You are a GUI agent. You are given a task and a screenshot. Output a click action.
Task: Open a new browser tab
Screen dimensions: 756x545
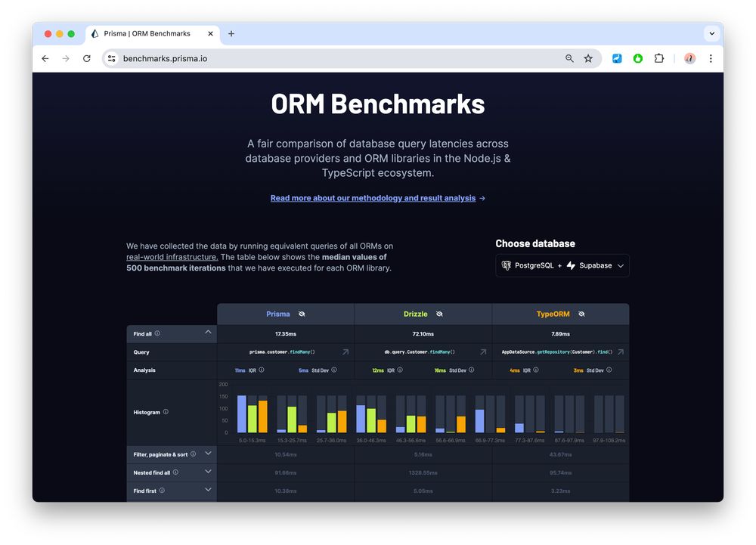pyautogui.click(x=231, y=34)
